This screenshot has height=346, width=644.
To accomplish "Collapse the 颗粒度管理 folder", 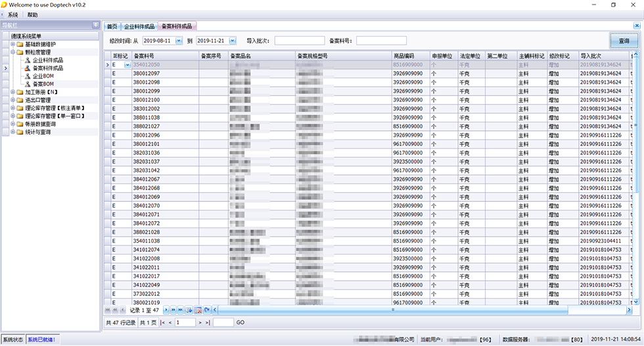I will click(12, 52).
